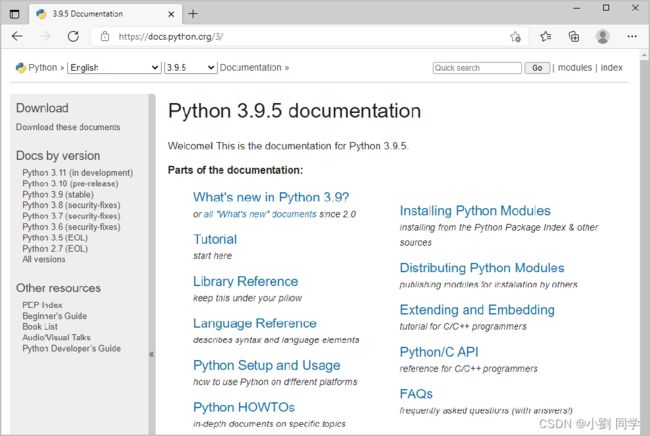Viewport: 650px width, 436px height.
Task: Open Python 3.8 (security-fixes) docs
Action: click(71, 205)
